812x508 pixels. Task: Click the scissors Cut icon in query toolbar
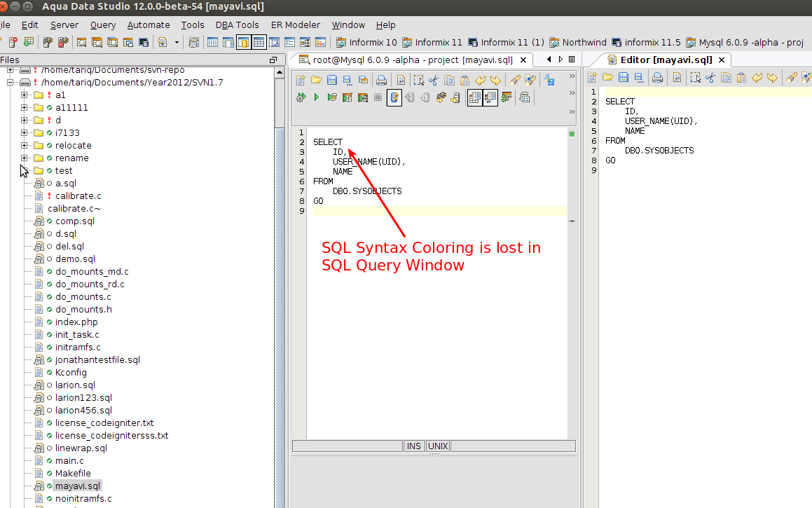tap(434, 80)
